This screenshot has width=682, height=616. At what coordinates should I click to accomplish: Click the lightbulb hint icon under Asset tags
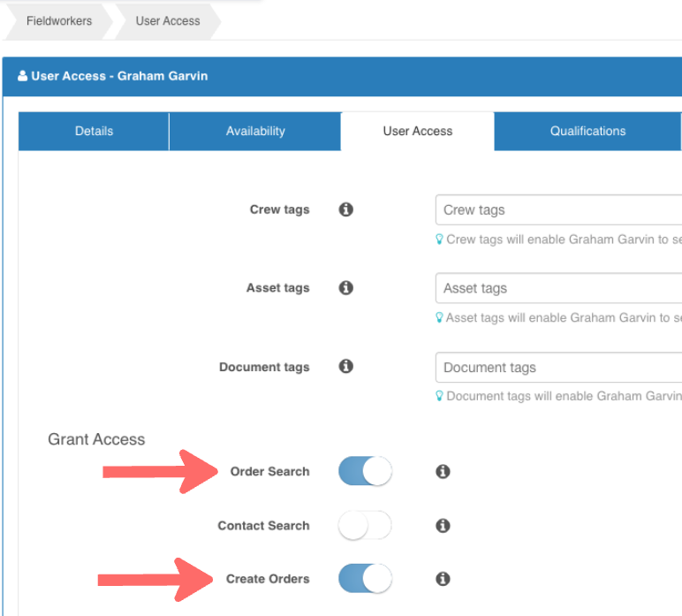pos(439,317)
